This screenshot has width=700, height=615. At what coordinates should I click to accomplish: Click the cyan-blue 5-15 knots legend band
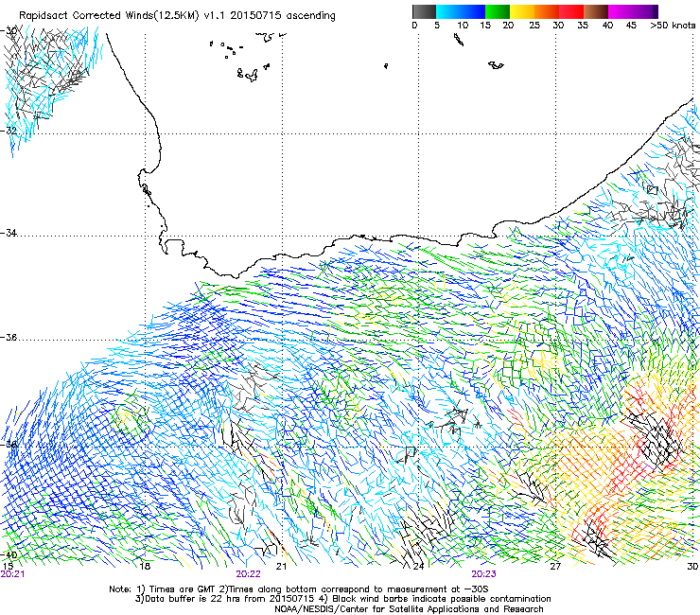pos(461,11)
